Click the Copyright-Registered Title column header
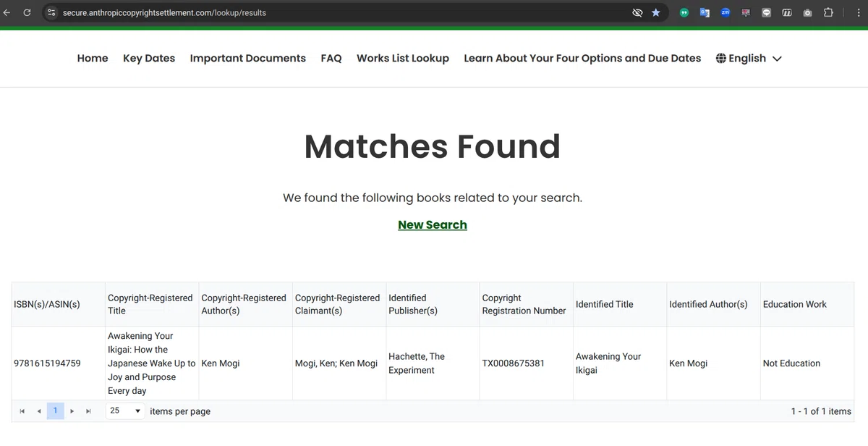 pos(150,304)
